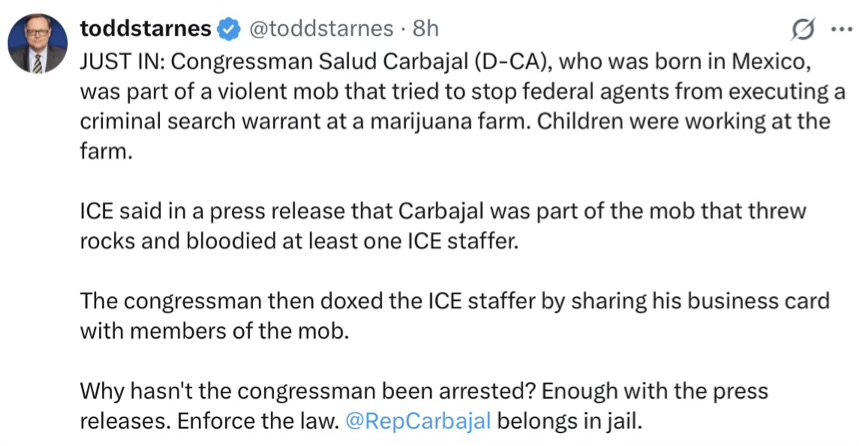Open the three-dot more options menu
The height and width of the screenshot is (446, 859).
pos(841,29)
